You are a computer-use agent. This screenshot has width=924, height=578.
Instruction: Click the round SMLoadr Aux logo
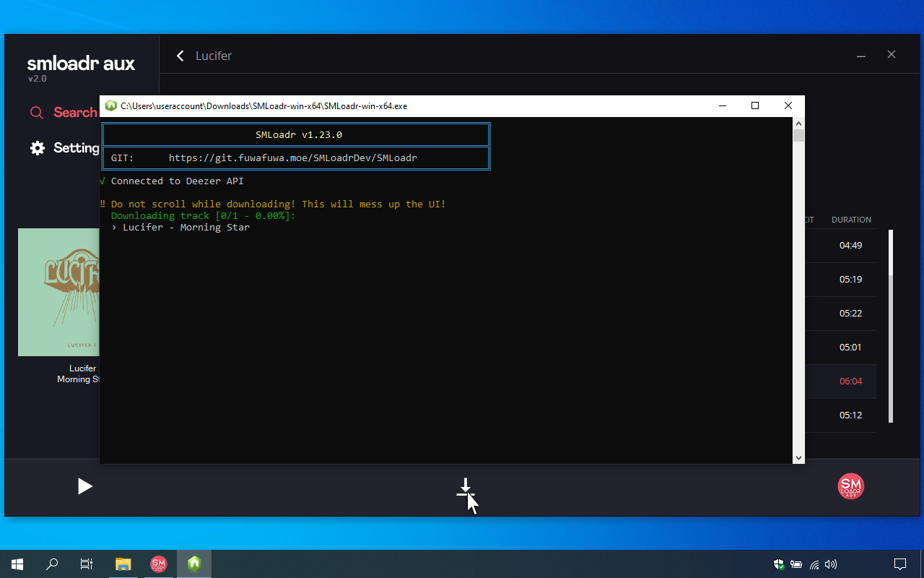(851, 487)
